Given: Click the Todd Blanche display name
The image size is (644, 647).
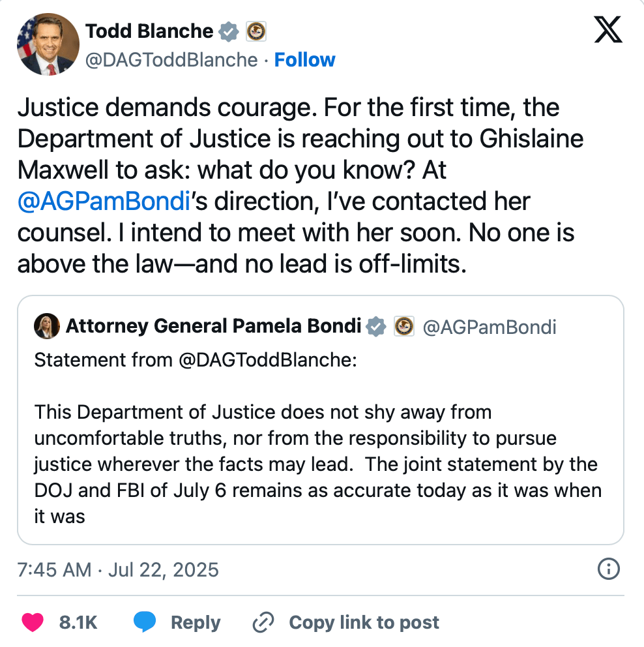Looking at the screenshot, I should click(x=149, y=31).
